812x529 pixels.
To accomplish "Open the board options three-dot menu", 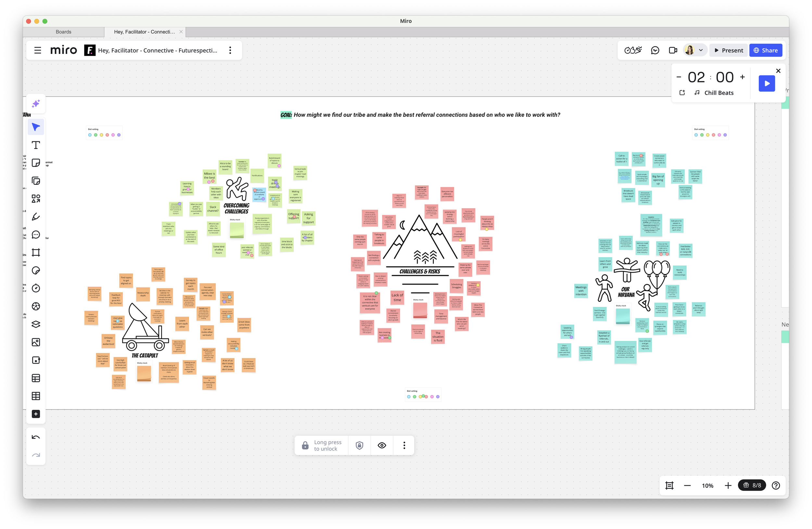I will click(230, 50).
